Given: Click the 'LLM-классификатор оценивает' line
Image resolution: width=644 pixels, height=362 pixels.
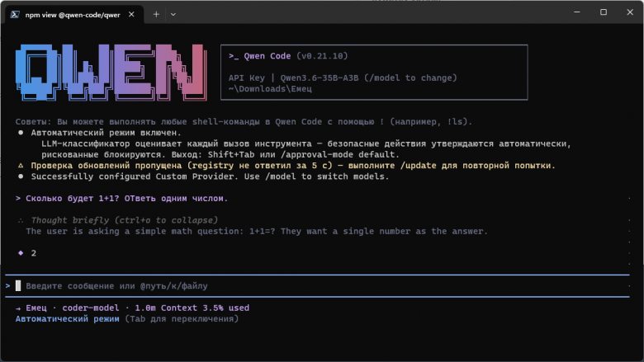Looking at the screenshot, I should coord(306,144).
